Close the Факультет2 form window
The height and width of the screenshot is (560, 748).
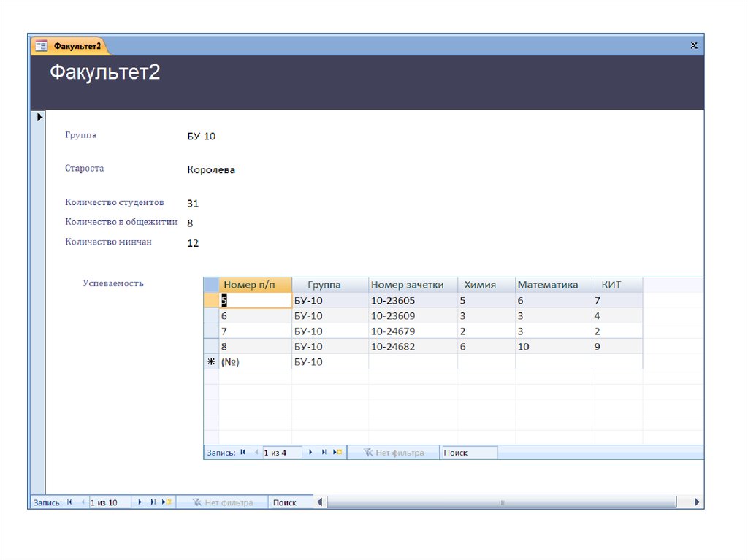point(694,45)
